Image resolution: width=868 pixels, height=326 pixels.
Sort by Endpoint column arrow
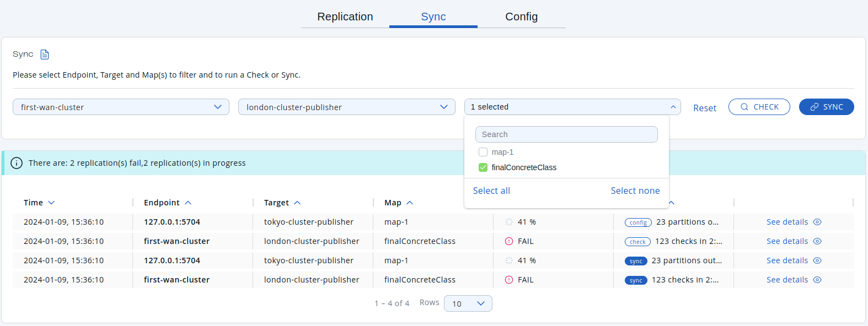[188, 203]
